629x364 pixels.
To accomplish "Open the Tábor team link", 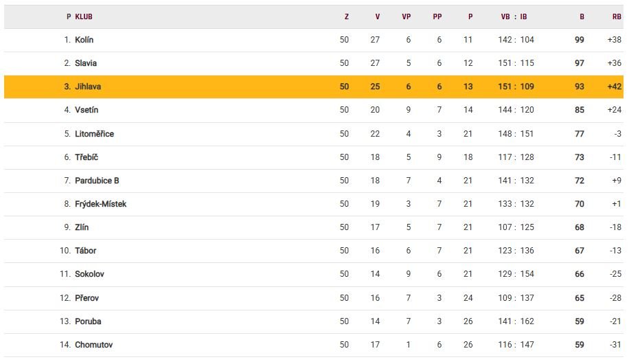I will 85,251.
